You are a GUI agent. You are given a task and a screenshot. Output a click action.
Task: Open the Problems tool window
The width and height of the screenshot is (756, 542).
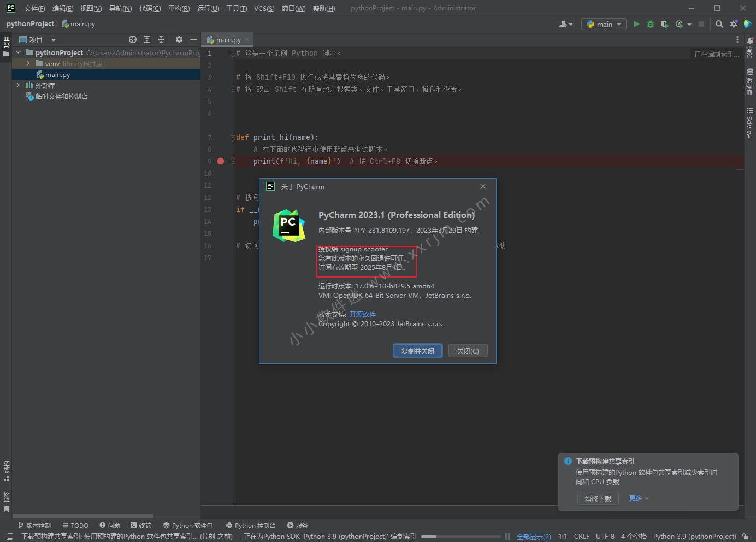110,525
